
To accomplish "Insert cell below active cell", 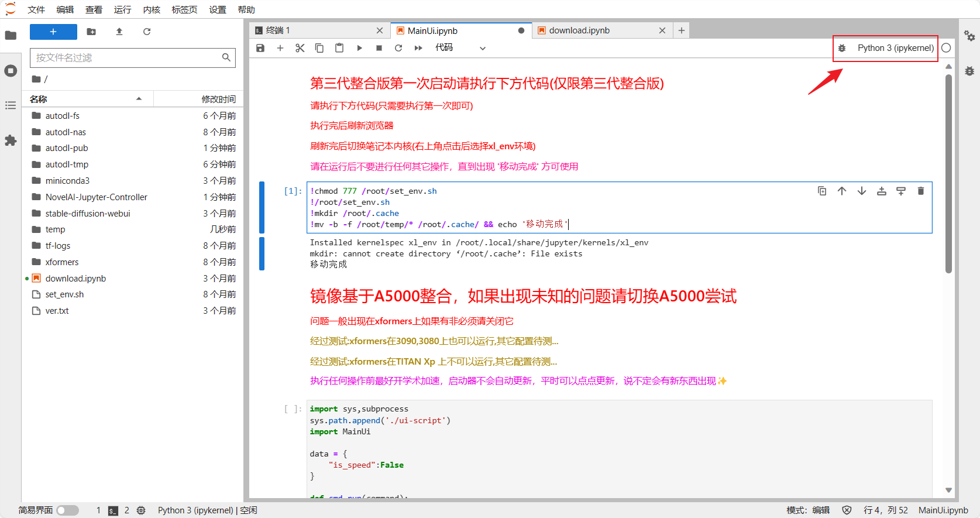I will coord(901,191).
